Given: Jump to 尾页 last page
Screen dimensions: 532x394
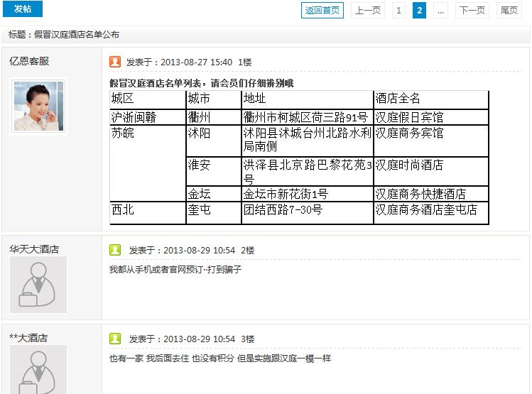Looking at the screenshot, I should (x=509, y=10).
